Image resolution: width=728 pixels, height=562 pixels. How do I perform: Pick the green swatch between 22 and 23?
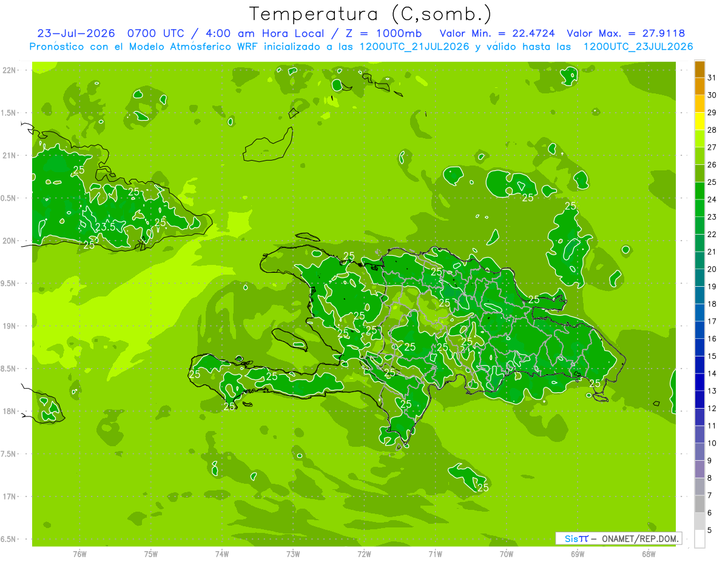(699, 226)
